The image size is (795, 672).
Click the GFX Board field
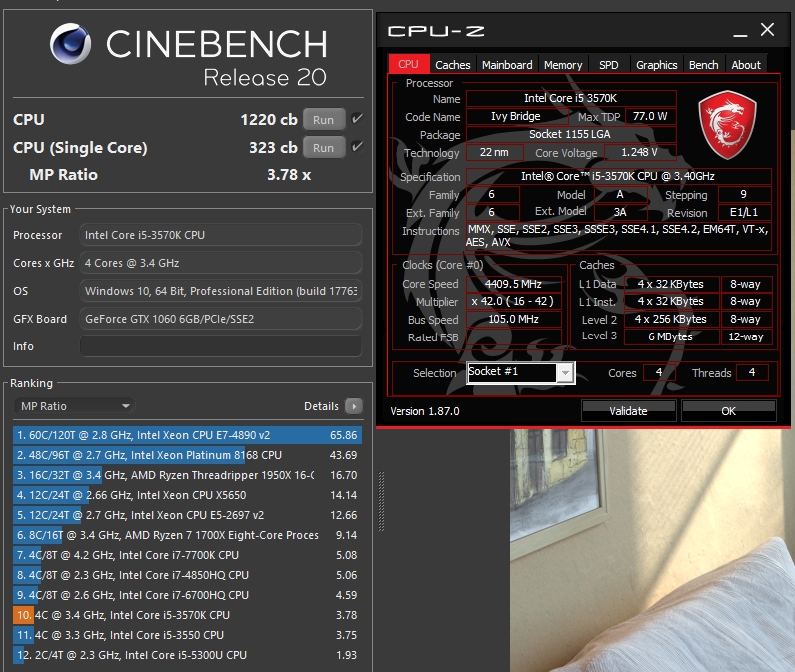click(x=221, y=319)
